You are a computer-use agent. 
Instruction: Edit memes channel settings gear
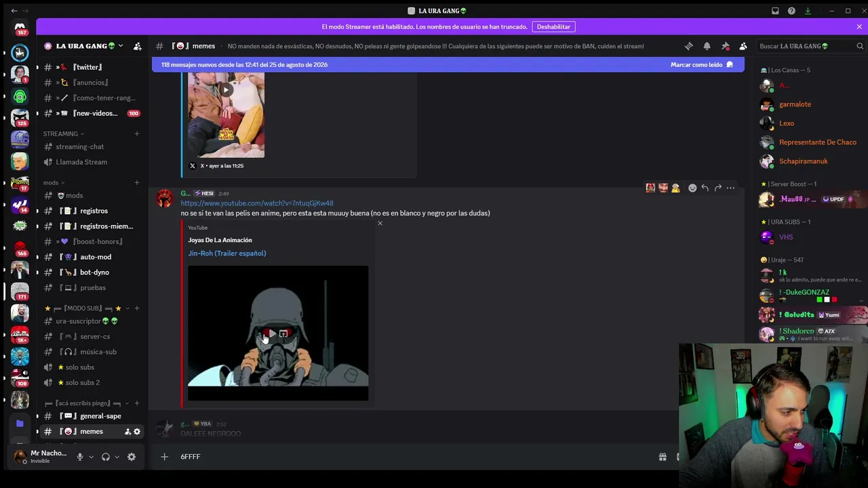pos(137,432)
